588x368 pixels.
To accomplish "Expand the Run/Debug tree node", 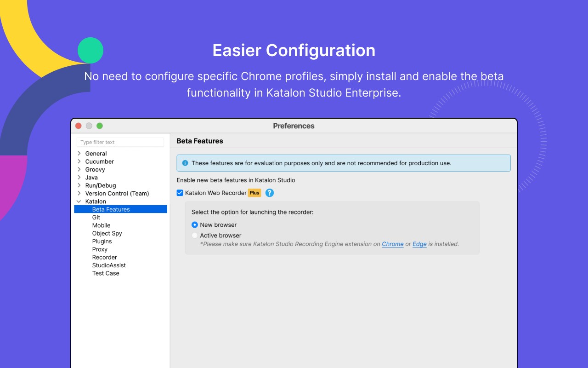I will [x=79, y=185].
